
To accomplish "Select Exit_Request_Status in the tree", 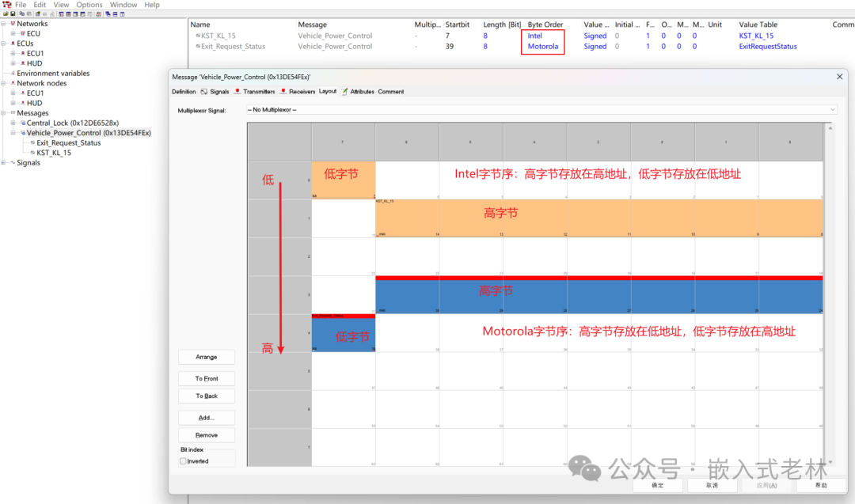I will [x=69, y=142].
